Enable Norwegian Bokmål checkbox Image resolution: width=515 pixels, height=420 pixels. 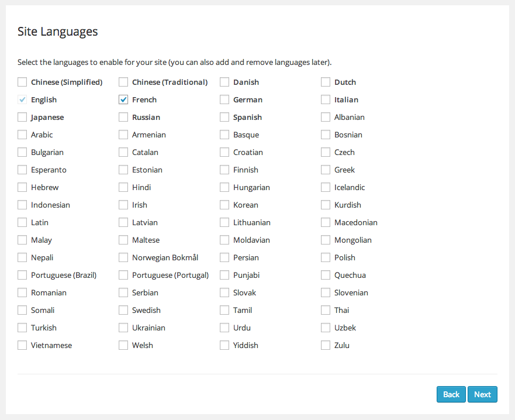[123, 258]
